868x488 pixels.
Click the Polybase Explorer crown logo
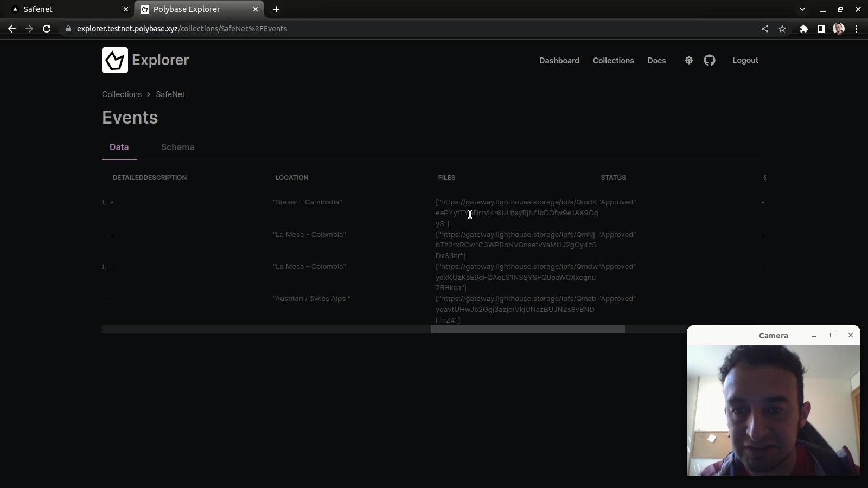[114, 60]
